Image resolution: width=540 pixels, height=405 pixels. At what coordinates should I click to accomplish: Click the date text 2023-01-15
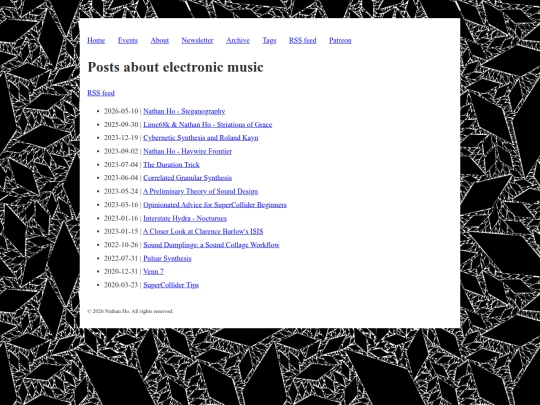(121, 231)
